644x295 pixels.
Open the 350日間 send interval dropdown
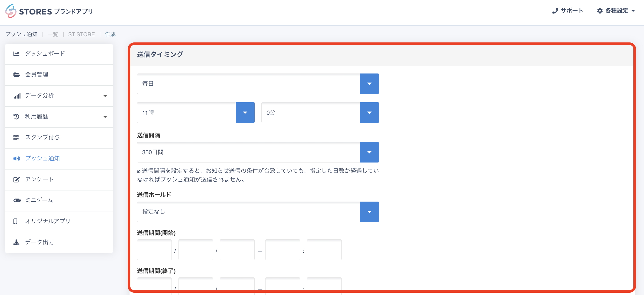(x=369, y=152)
